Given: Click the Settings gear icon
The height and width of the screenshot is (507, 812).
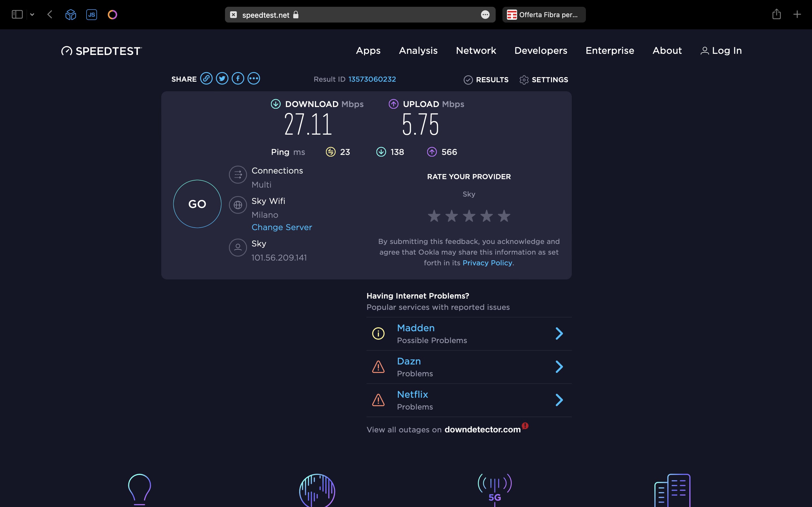Looking at the screenshot, I should pyautogui.click(x=524, y=80).
